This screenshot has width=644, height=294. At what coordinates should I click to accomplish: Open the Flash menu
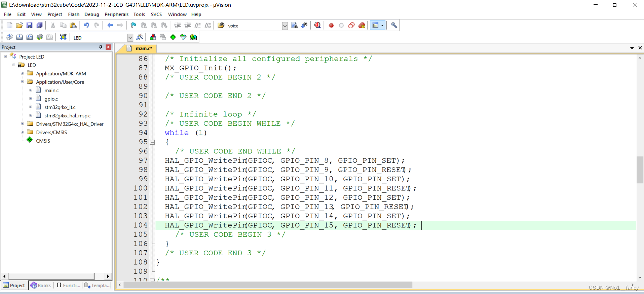pos(74,14)
